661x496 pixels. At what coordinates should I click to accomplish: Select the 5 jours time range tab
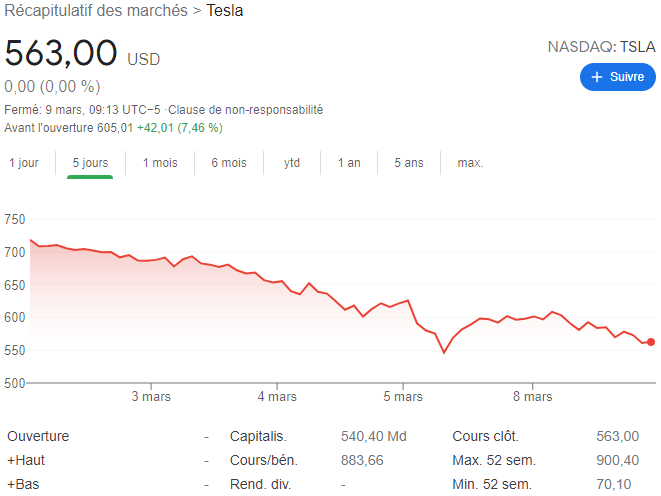pos(90,163)
